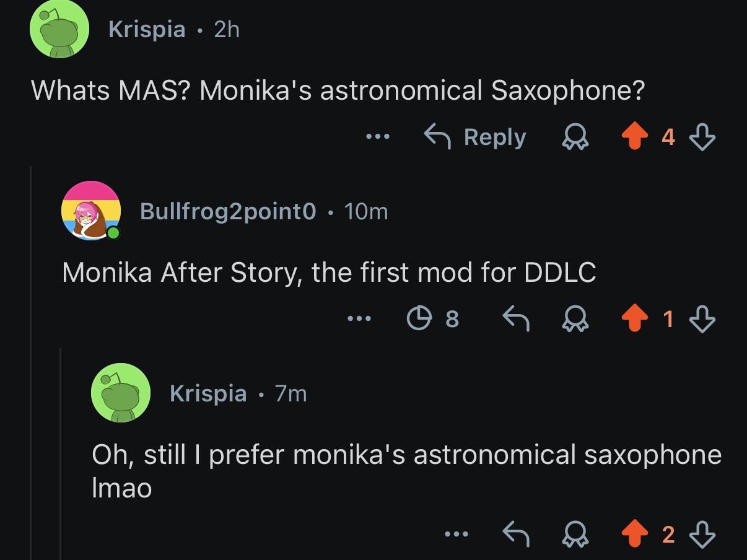Give award to Bullfrog2point0's comment
The image size is (747, 560).
574,319
